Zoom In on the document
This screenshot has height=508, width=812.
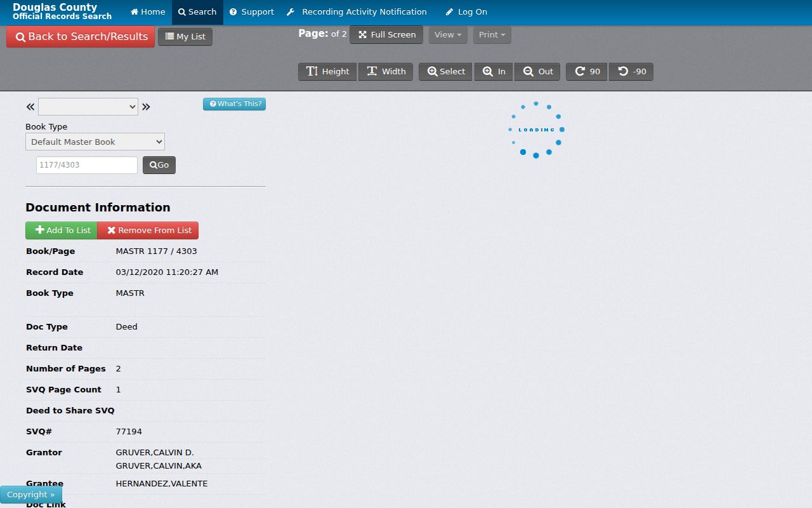tap(494, 72)
